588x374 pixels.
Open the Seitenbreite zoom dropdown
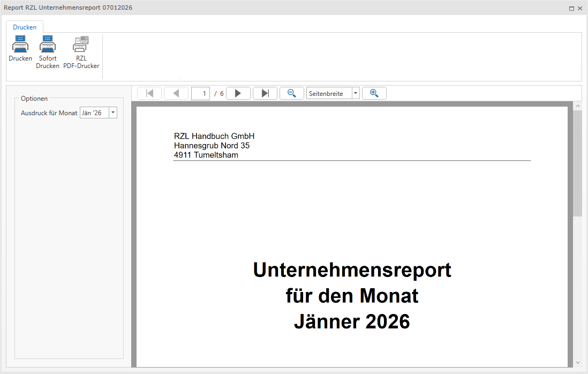(356, 93)
